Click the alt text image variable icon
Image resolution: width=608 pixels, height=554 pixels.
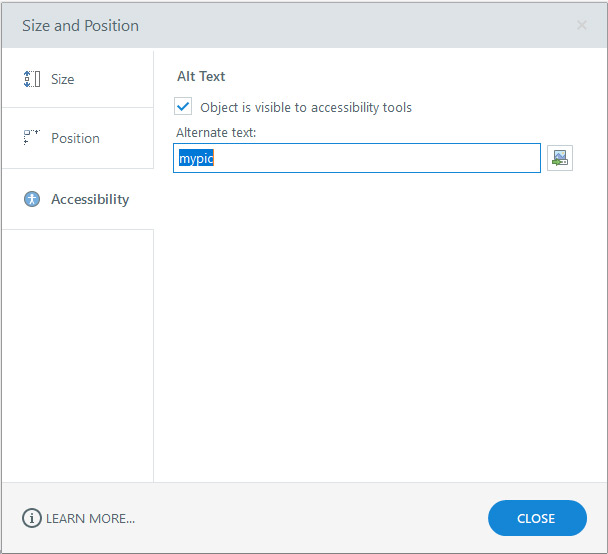[560, 158]
